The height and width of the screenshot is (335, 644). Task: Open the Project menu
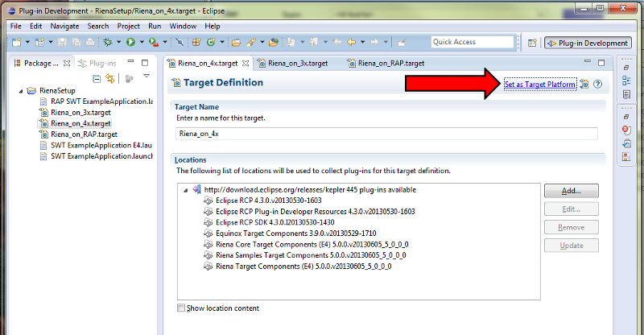click(129, 26)
